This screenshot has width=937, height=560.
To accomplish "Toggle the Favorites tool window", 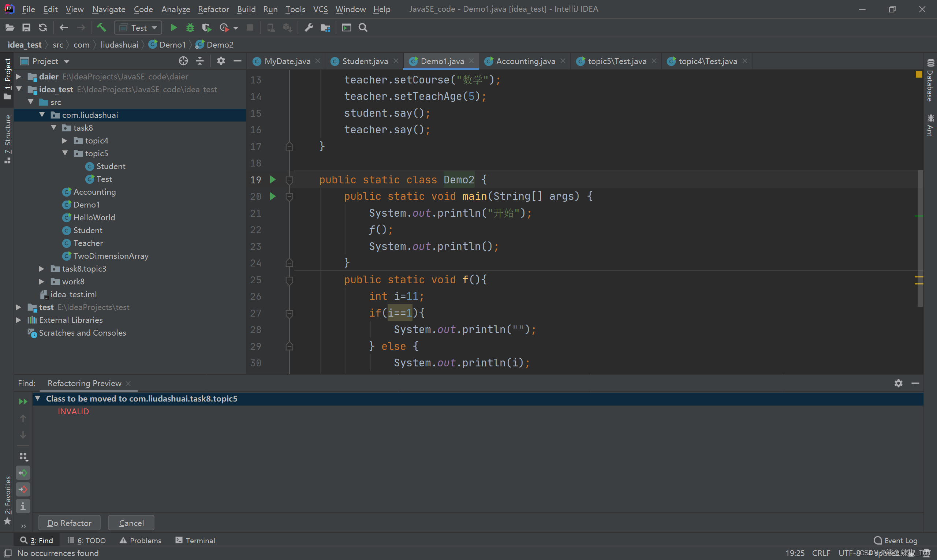I will pyautogui.click(x=8, y=500).
